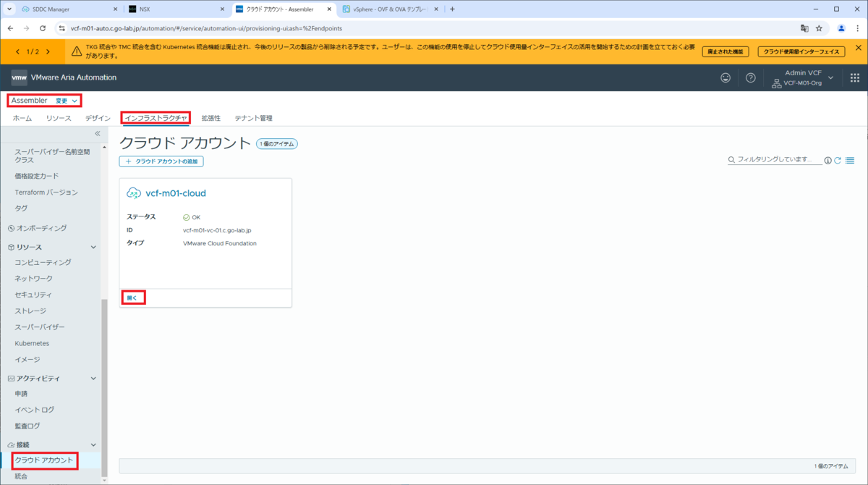Open the help question mark icon
The width and height of the screenshot is (868, 485).
coord(751,77)
